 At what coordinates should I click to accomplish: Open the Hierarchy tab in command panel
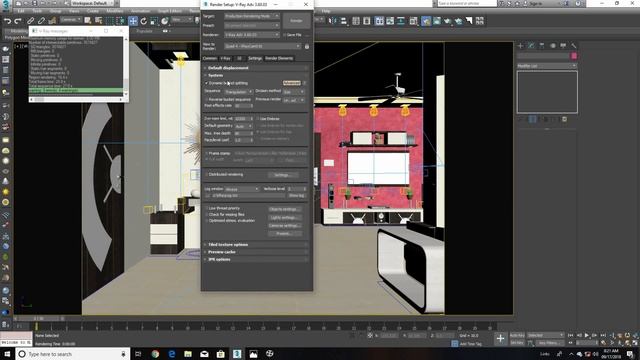(542, 46)
